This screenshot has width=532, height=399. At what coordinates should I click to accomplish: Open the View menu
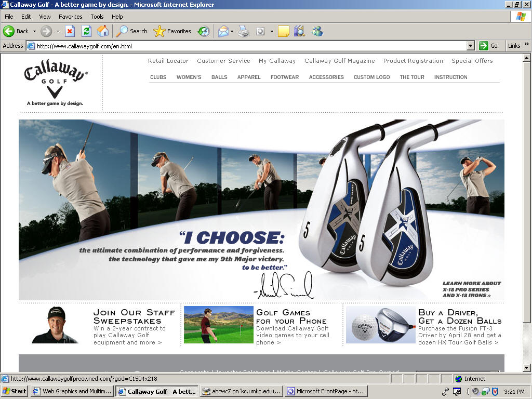click(x=45, y=17)
